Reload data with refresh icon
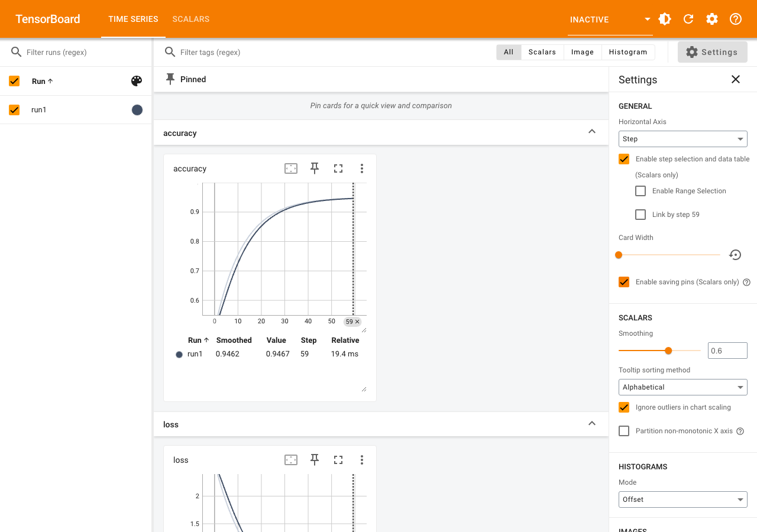The image size is (757, 532). click(x=688, y=19)
